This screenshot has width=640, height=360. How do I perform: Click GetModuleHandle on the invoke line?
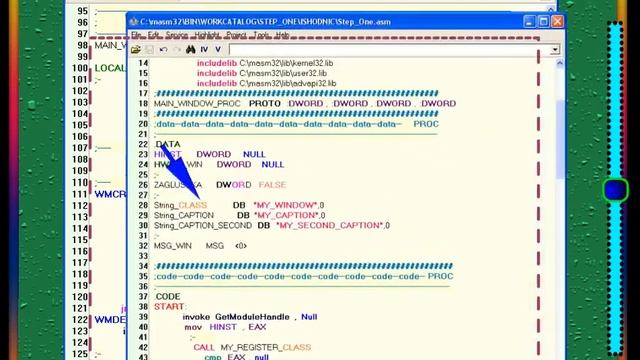pos(252,317)
